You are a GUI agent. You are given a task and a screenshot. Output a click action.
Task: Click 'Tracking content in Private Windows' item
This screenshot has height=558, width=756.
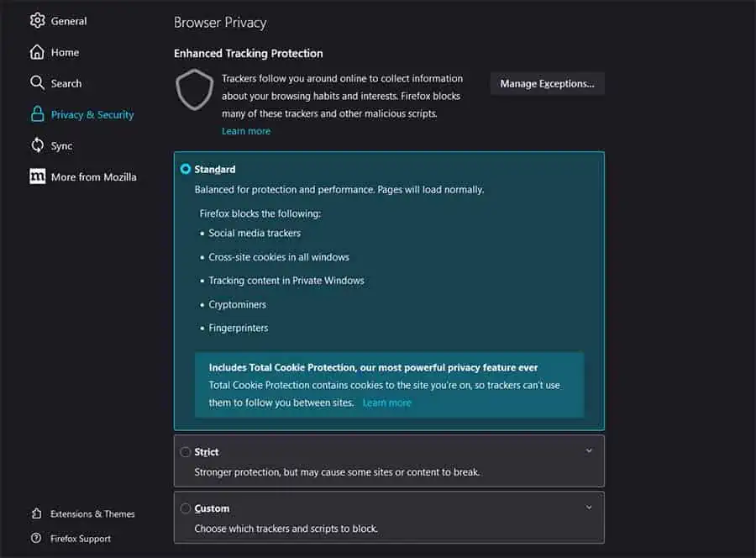(286, 280)
